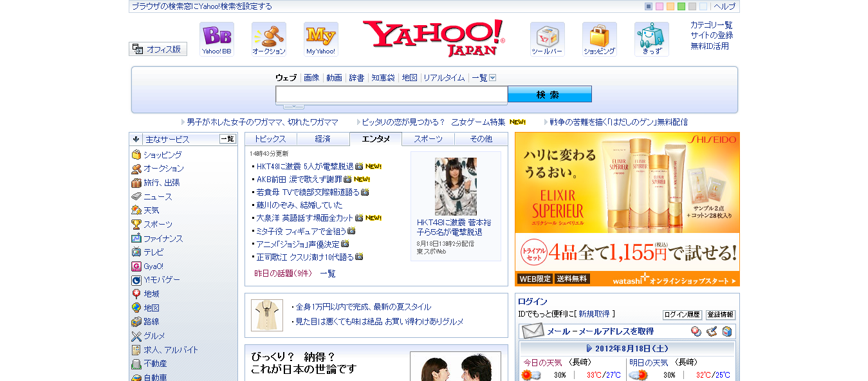
Task: Click the camera icon beside 正司歌江 headline
Action: [x=359, y=257]
